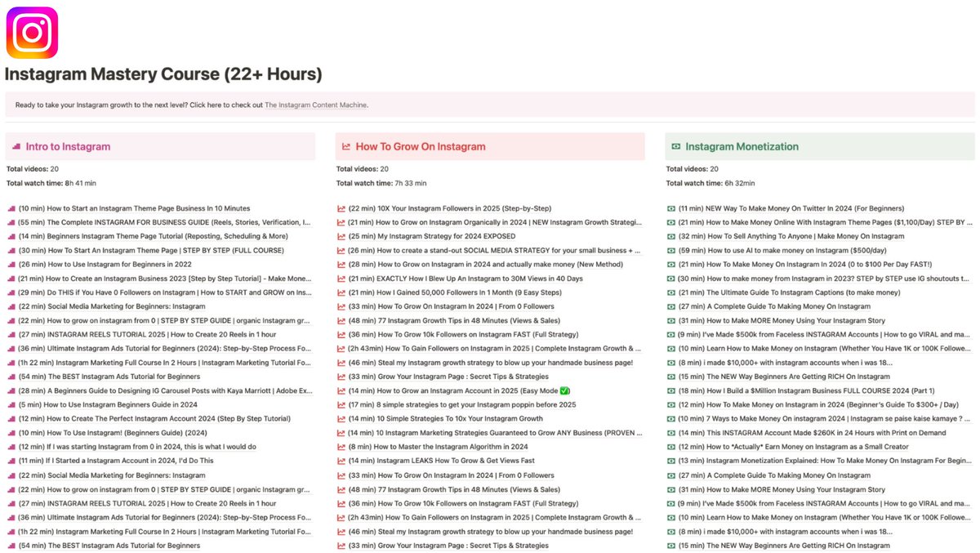Open 'How to *Actually* Earn Money on Instagram as a Small Creator'
The width and height of the screenshot is (980, 553).
pyautogui.click(x=795, y=447)
